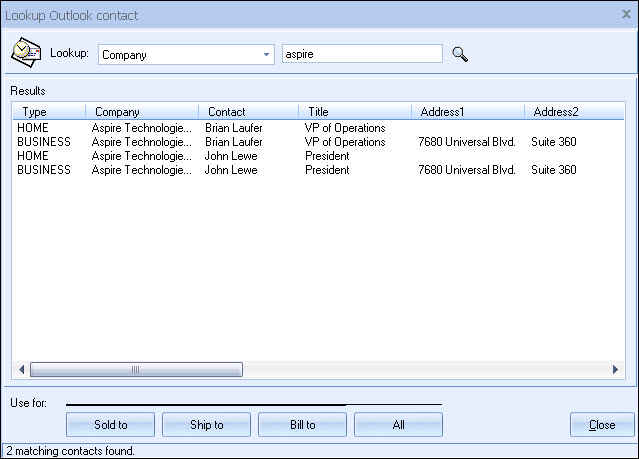Click the magnifying glass search icon
The image size is (639, 459).
click(460, 54)
